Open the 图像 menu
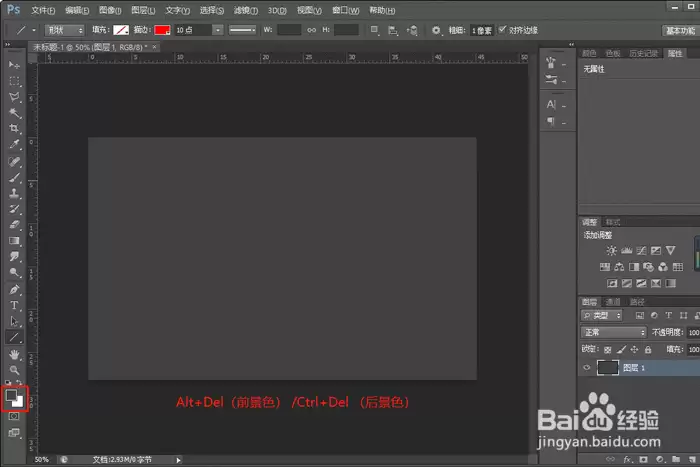The image size is (700, 467). [110, 10]
